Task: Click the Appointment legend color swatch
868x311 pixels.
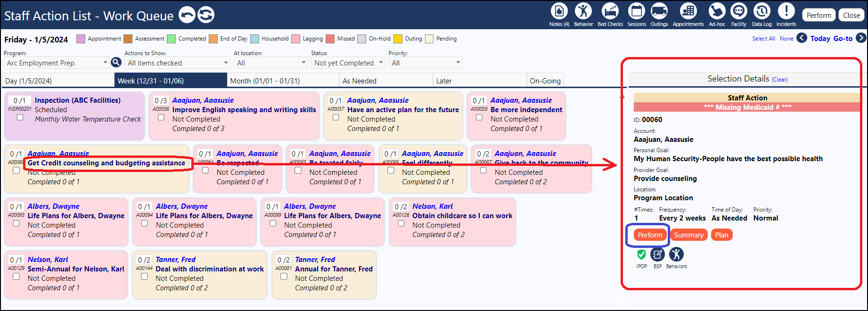Action: click(81, 39)
